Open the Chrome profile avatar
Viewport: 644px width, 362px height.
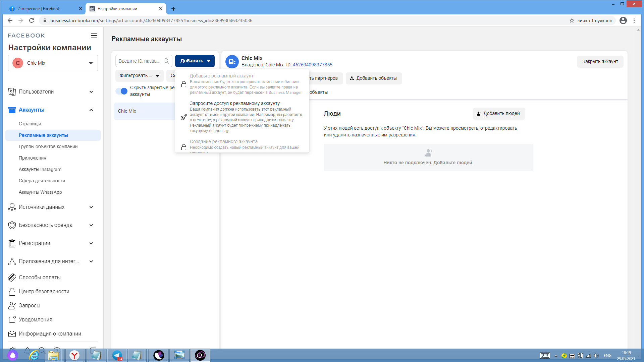click(623, 20)
